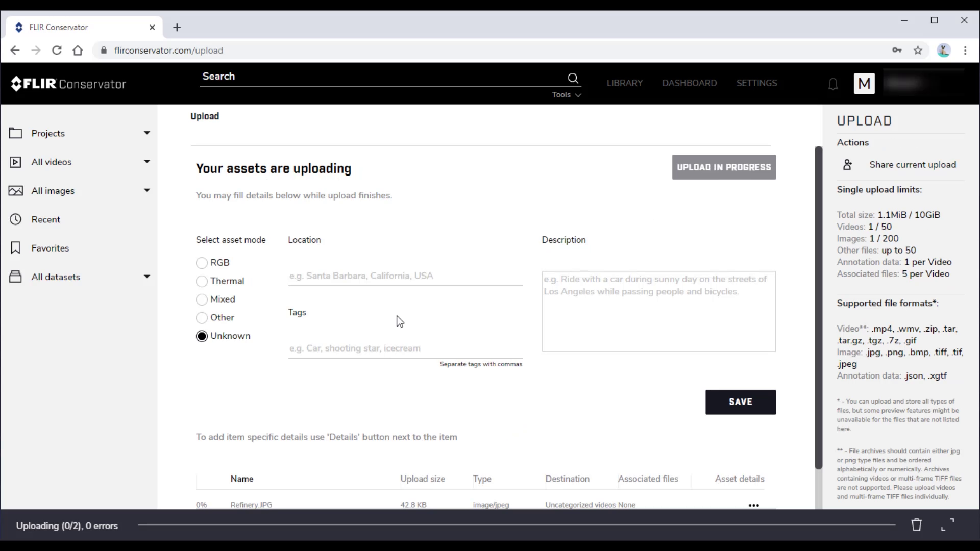Click the favorites star icon in sidebar
The image size is (980, 551).
[x=15, y=248]
